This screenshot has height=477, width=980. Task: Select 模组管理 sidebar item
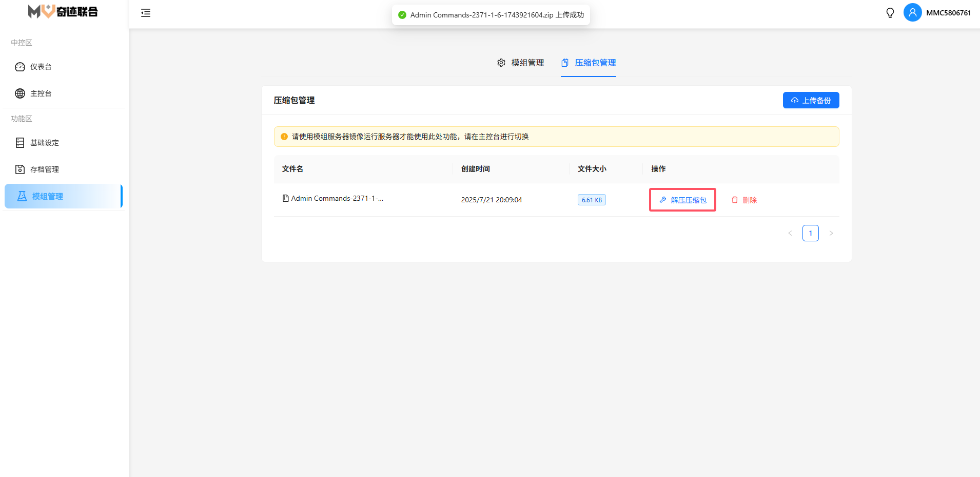[47, 196]
